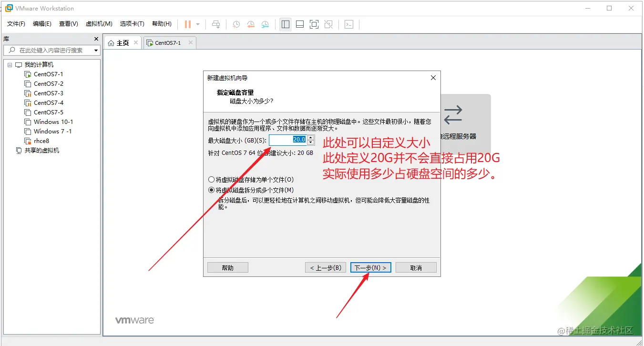Click the Take Snapshot clock icon
Screen dimensions: 644x346
pos(236,24)
